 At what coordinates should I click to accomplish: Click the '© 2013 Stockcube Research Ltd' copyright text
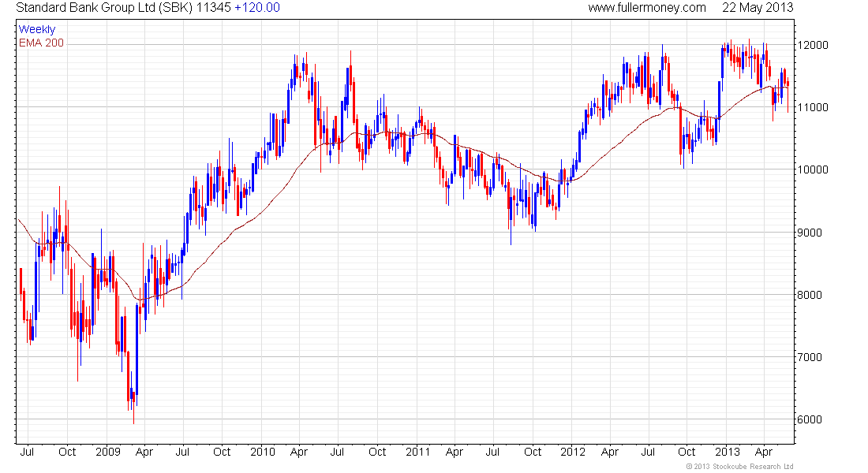(x=739, y=467)
